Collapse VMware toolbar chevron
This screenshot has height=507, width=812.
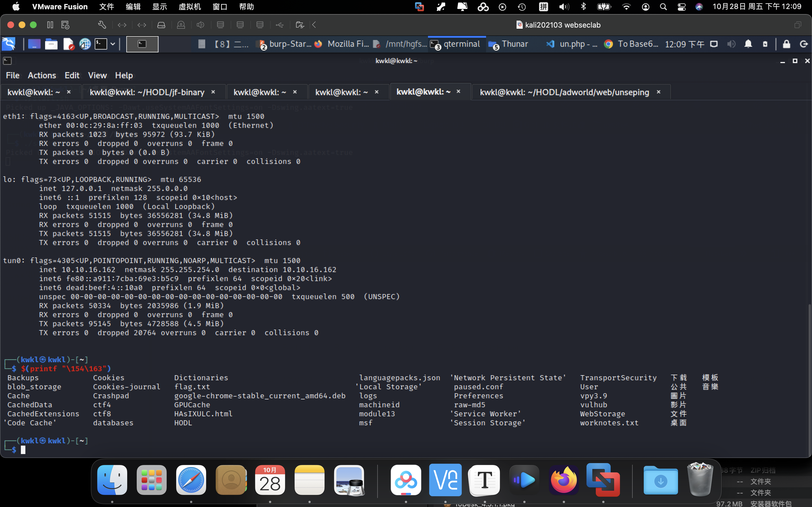point(314,25)
